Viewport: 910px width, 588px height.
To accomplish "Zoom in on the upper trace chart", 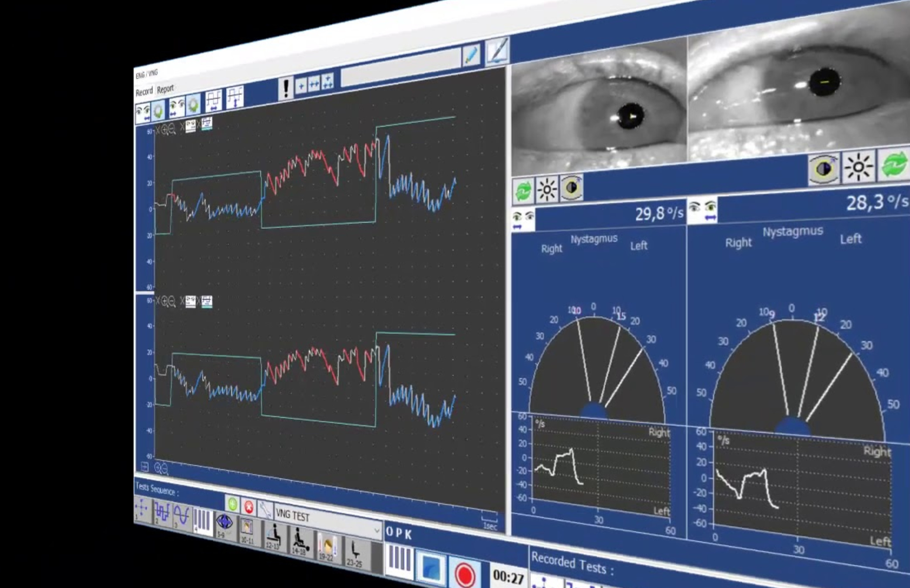I will pyautogui.click(x=165, y=130).
